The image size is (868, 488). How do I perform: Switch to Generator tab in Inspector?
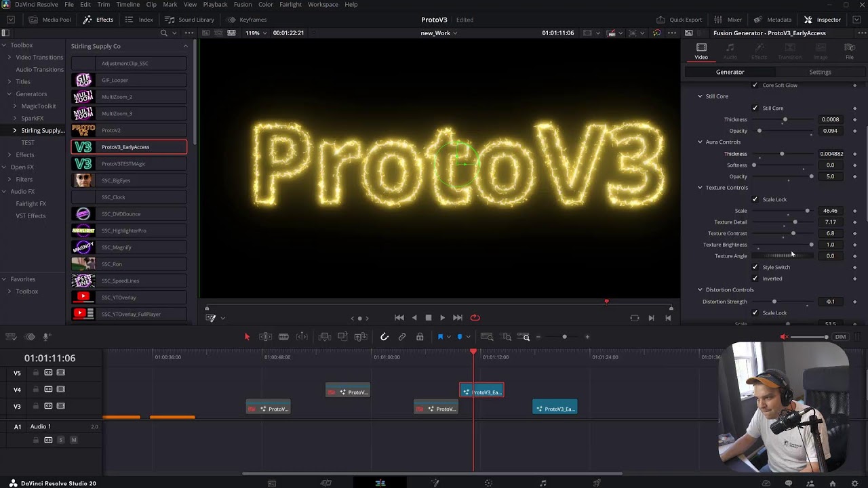coord(730,72)
